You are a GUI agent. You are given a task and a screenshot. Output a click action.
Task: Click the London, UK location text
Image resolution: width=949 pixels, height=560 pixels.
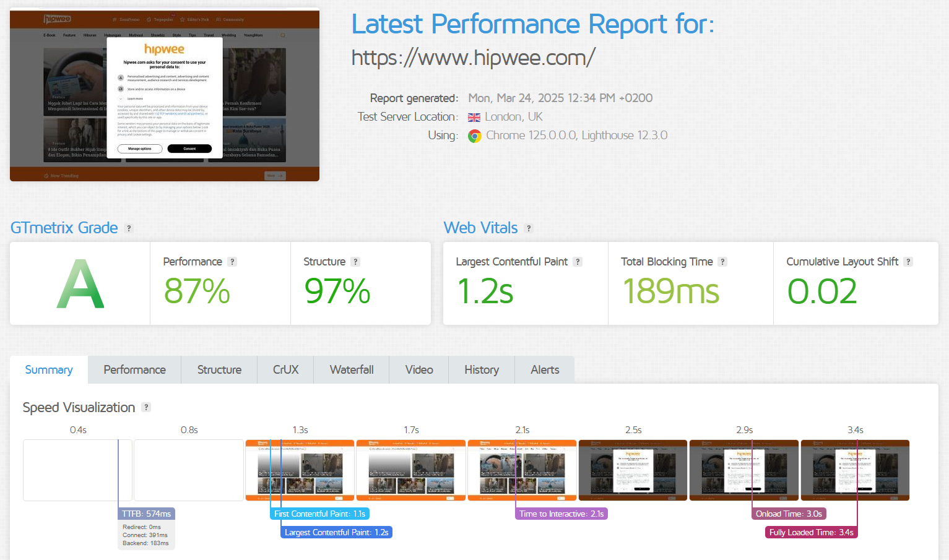514,117
